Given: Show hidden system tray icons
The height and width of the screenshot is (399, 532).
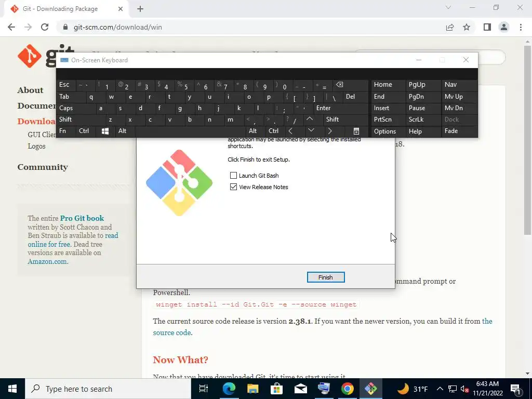Looking at the screenshot, I should pyautogui.click(x=440, y=389).
